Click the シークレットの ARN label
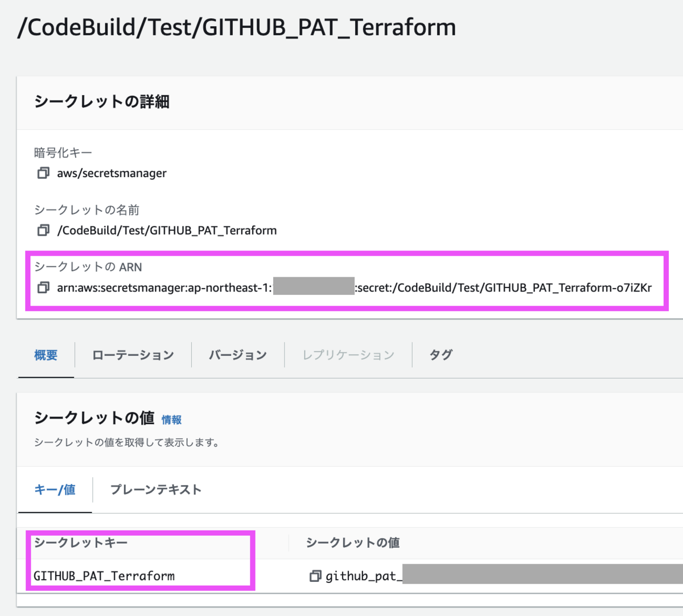 coord(88,267)
